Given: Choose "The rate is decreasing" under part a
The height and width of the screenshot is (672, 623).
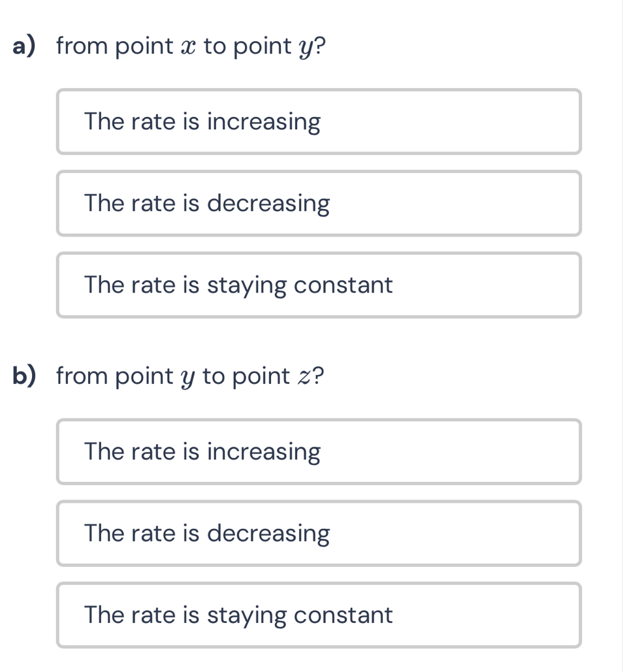Looking at the screenshot, I should (318, 204).
